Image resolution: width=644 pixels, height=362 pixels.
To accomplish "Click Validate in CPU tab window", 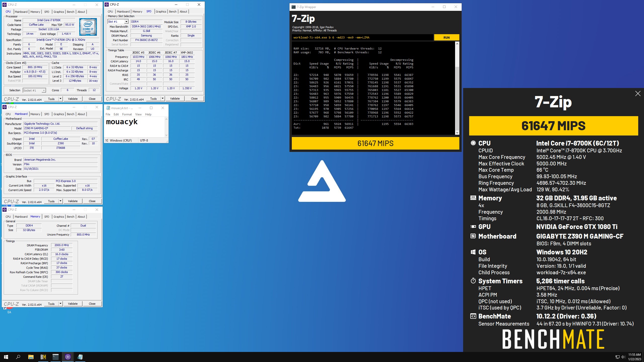I will click(73, 99).
